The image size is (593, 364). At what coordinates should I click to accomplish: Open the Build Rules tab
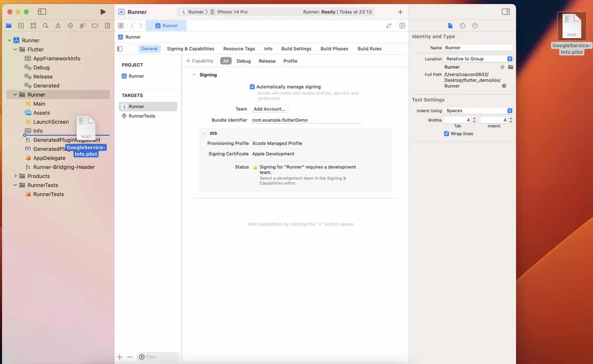[369, 49]
